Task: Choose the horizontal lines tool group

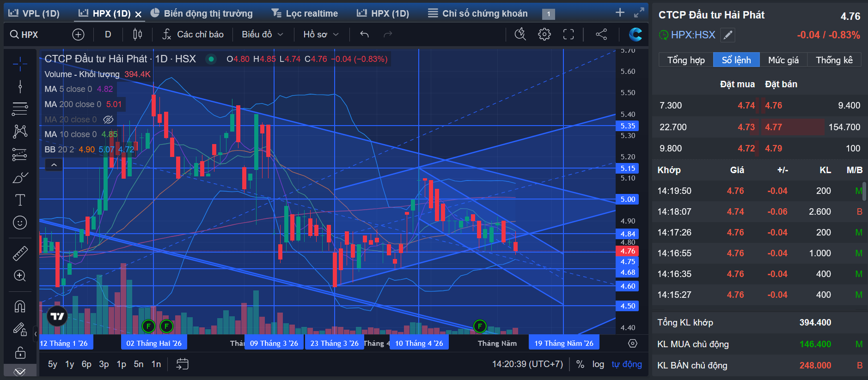Action: pos(20,109)
